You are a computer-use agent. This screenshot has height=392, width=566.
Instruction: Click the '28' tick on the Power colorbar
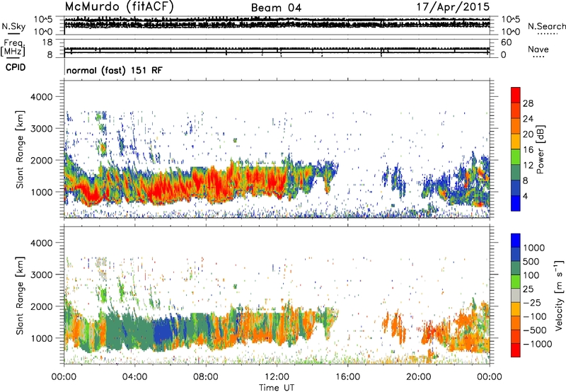point(528,103)
